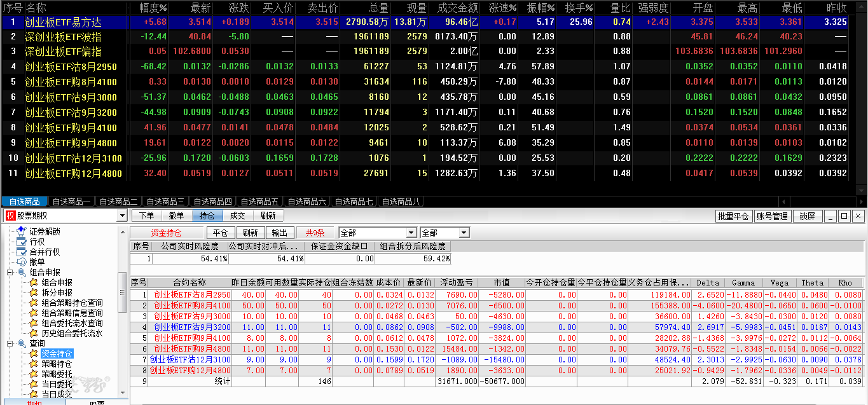This screenshot has height=405, width=868.
Task: Open the 股票期权 account type dropdown
Action: click(122, 216)
